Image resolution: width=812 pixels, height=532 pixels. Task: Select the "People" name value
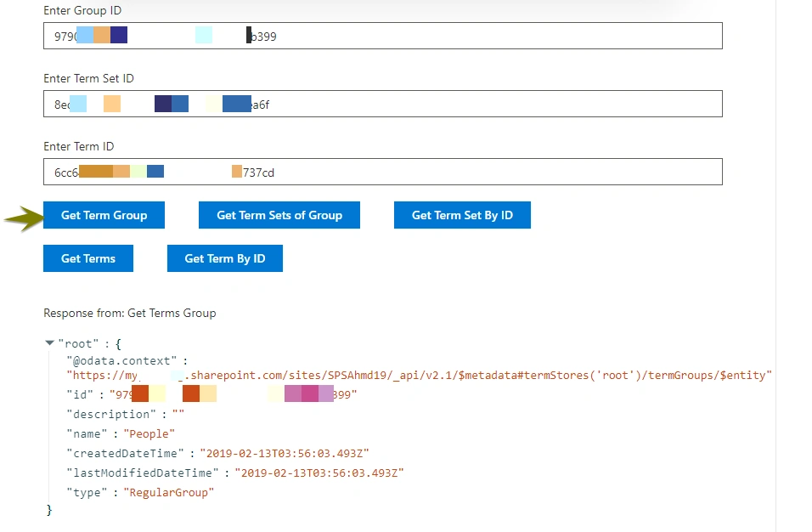coord(149,433)
